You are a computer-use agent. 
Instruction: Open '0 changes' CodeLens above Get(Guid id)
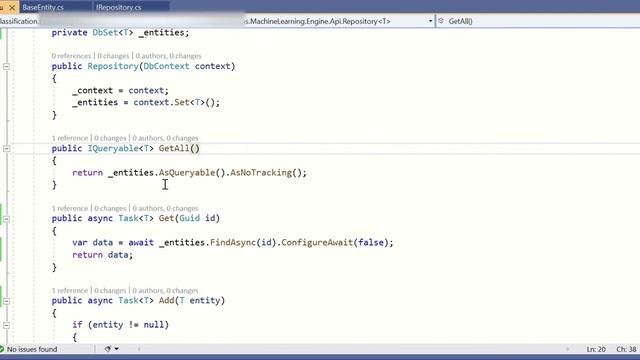[x=110, y=208]
